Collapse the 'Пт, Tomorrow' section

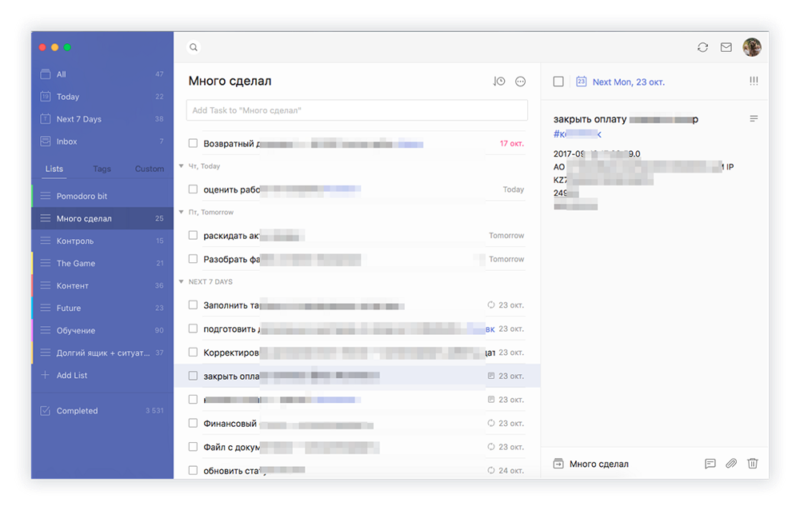181,212
